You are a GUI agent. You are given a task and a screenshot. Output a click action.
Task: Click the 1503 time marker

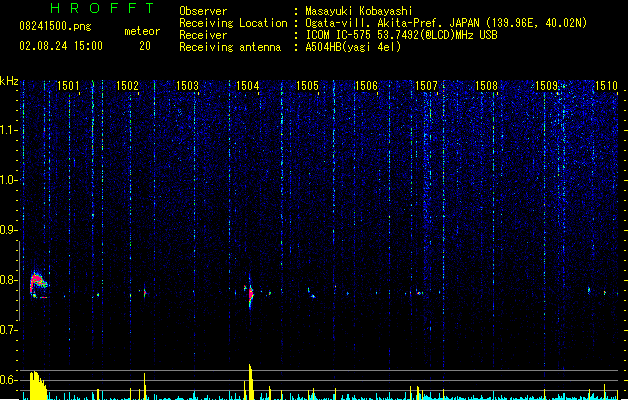coord(187,86)
